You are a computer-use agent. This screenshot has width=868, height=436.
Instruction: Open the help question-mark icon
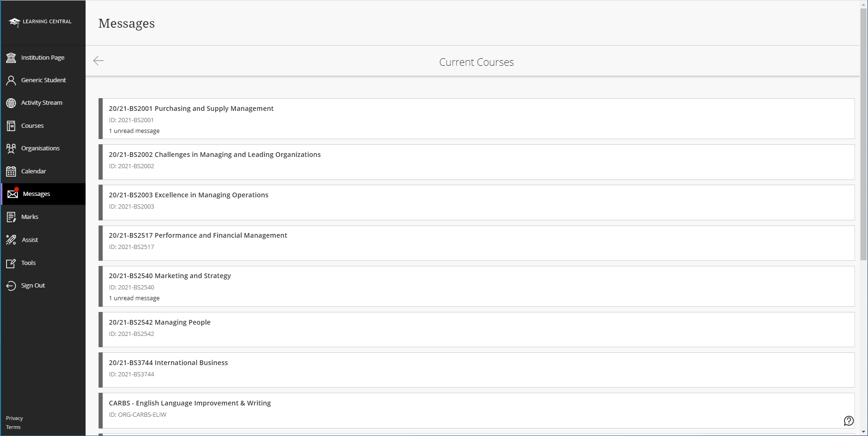849,421
